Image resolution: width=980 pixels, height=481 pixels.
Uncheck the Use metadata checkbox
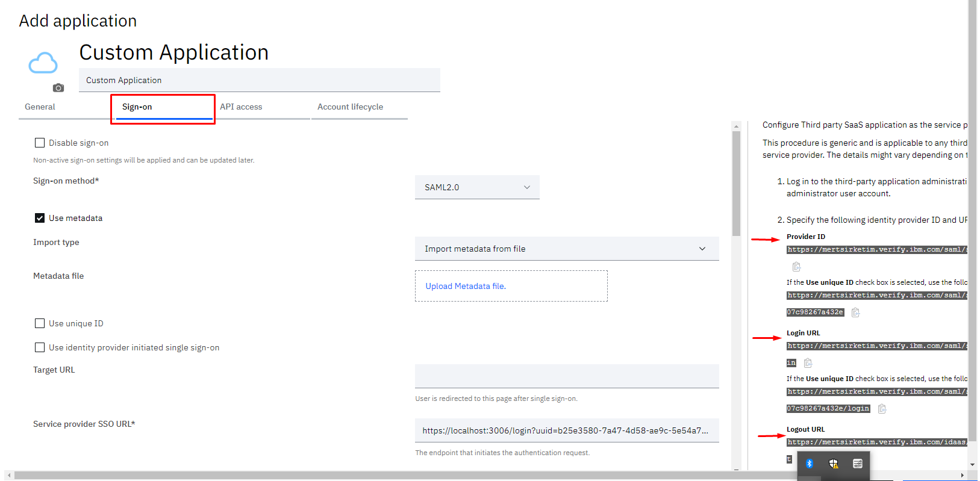click(x=40, y=218)
